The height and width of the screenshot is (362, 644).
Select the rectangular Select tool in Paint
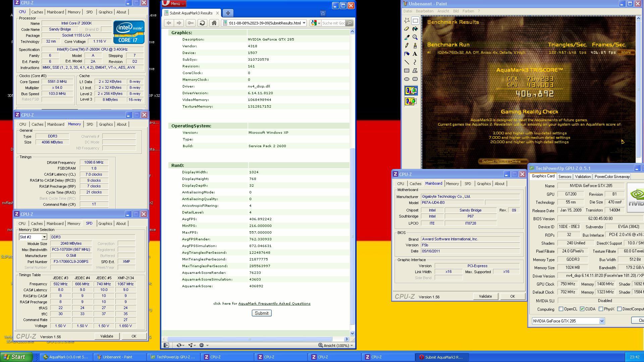[x=415, y=20]
